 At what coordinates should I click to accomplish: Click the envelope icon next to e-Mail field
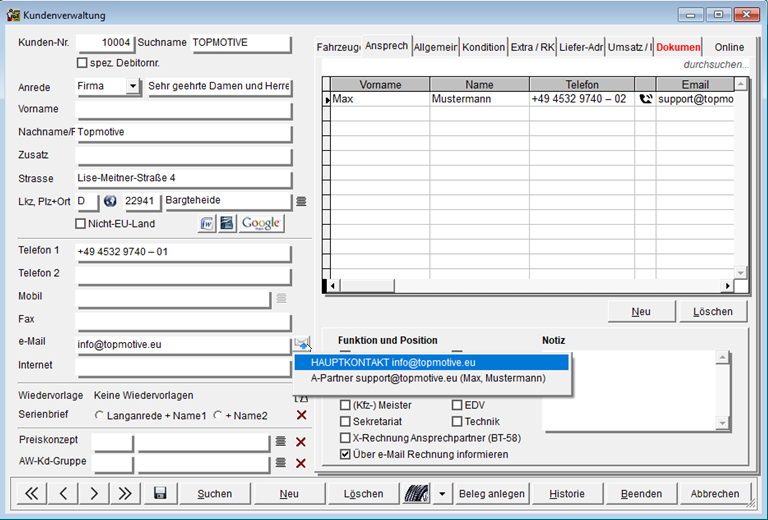coord(302,343)
